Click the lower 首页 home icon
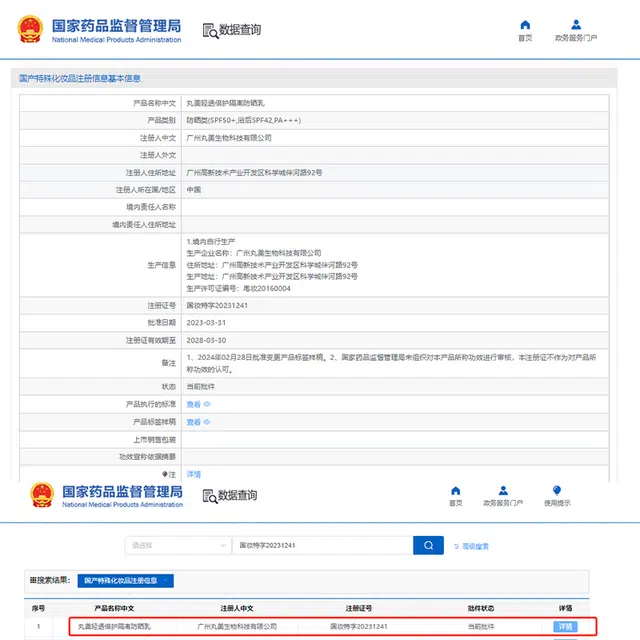This screenshot has height=640, width=640. coord(456,491)
